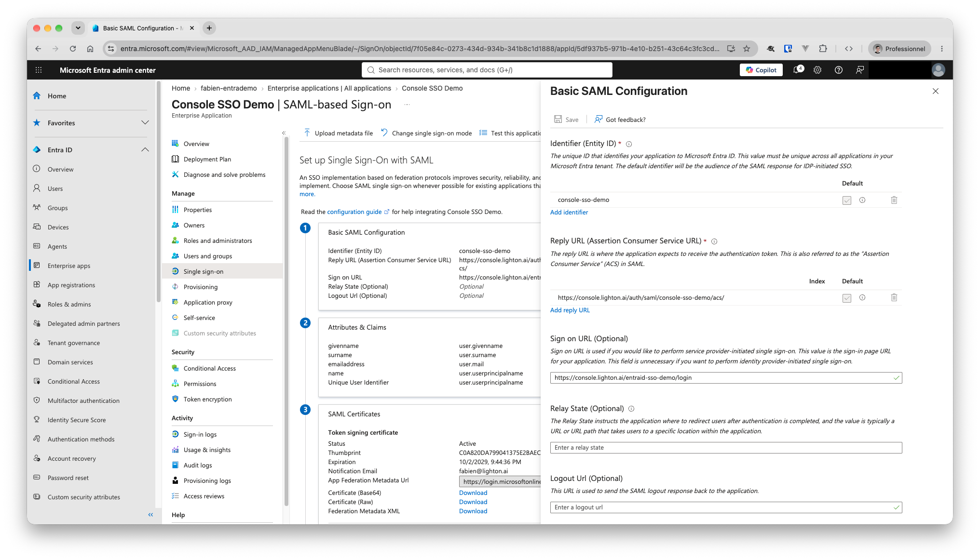Expand the Favorites section chevron
The height and width of the screenshot is (560, 980).
[x=145, y=123]
